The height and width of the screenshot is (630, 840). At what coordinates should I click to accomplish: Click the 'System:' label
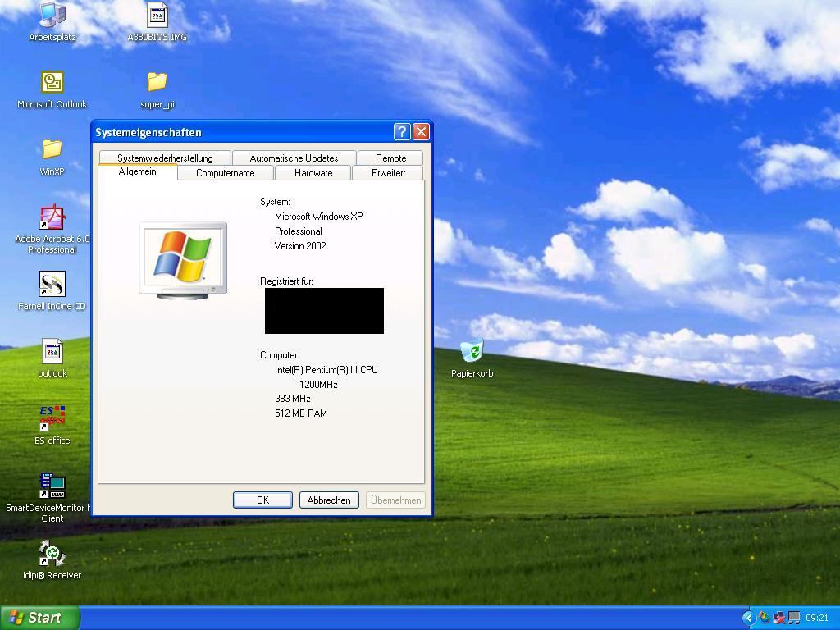(x=276, y=202)
